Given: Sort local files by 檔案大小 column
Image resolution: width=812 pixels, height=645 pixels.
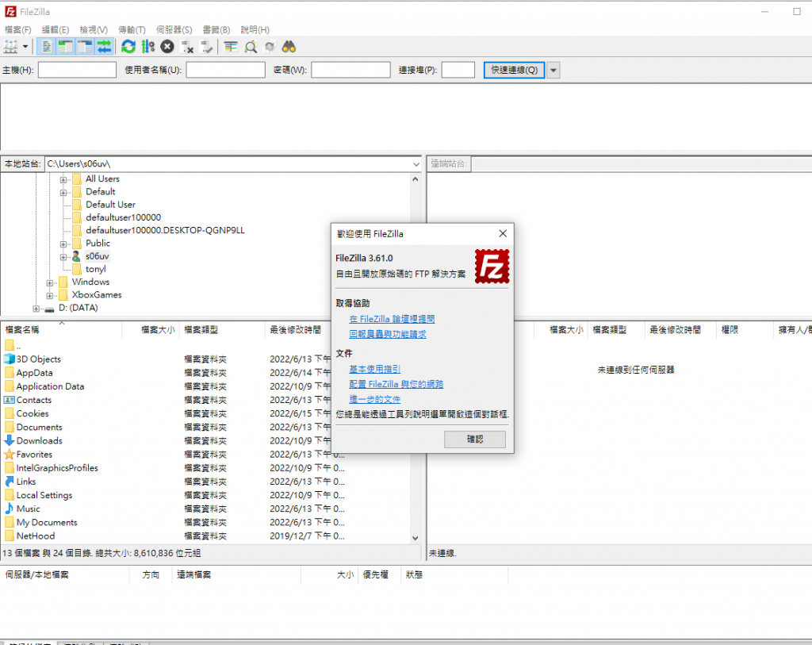Looking at the screenshot, I should [150, 330].
